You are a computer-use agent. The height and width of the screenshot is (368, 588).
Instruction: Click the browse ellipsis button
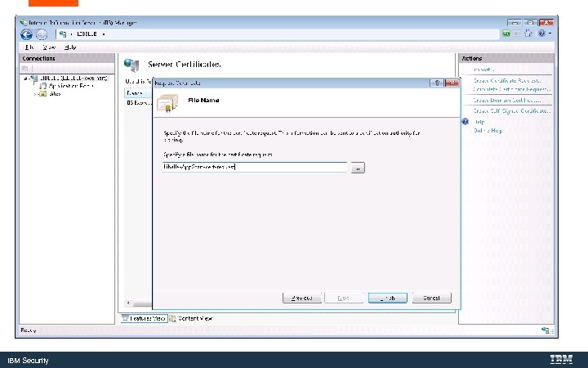coord(358,168)
